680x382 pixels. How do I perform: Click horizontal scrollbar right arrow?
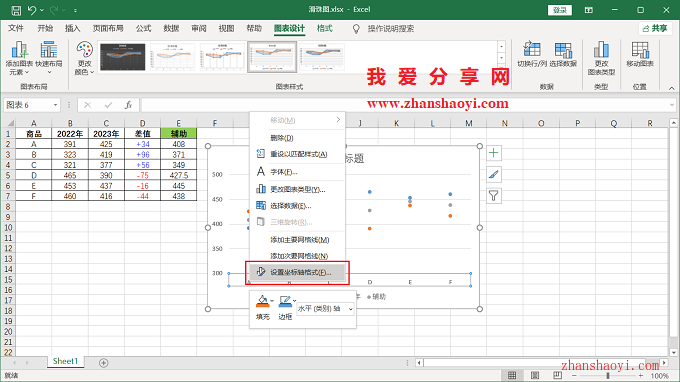pos(664,362)
